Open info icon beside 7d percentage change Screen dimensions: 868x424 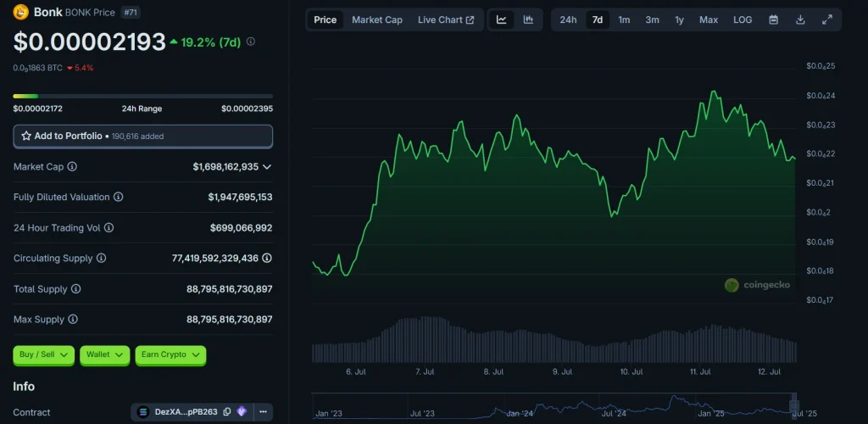click(x=251, y=42)
